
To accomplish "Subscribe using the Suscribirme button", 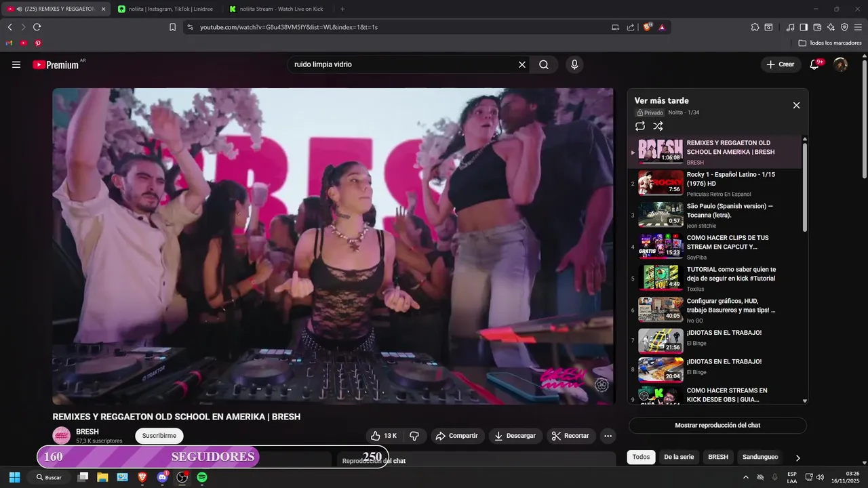I will [159, 436].
